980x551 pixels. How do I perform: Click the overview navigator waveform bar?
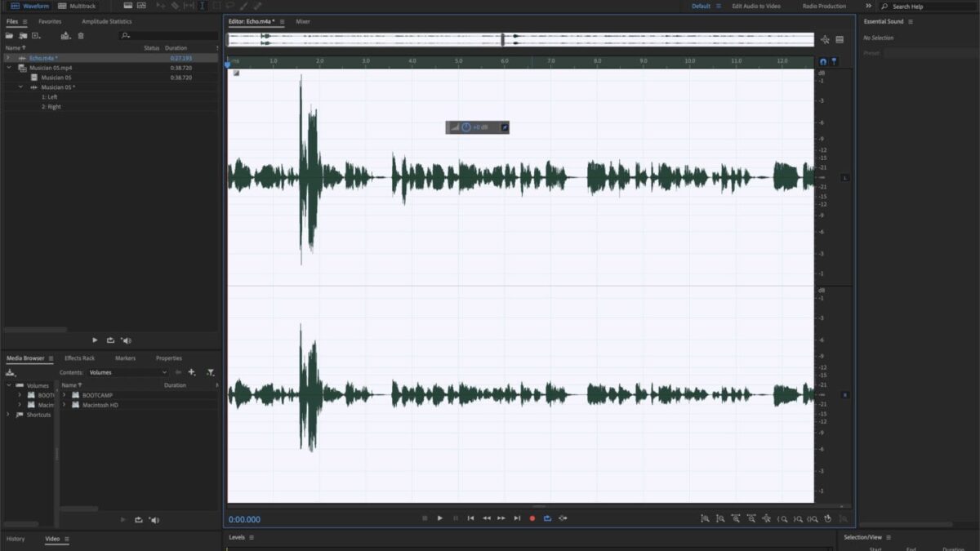point(520,39)
